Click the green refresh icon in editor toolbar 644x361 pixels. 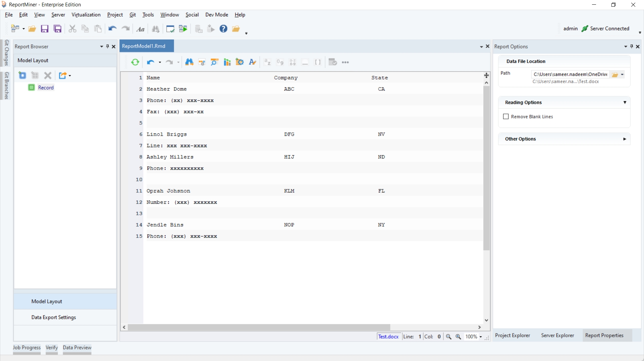(x=135, y=62)
